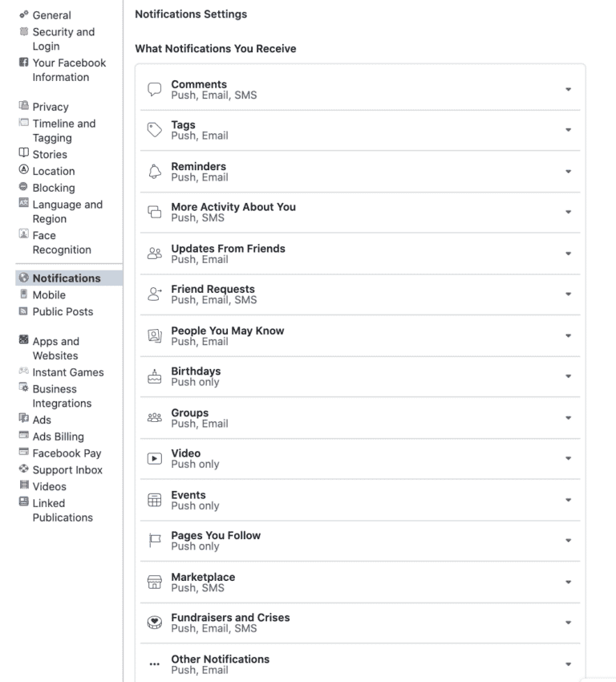Select the Groups people icon
Image resolution: width=616 pixels, height=682 pixels.
click(155, 418)
